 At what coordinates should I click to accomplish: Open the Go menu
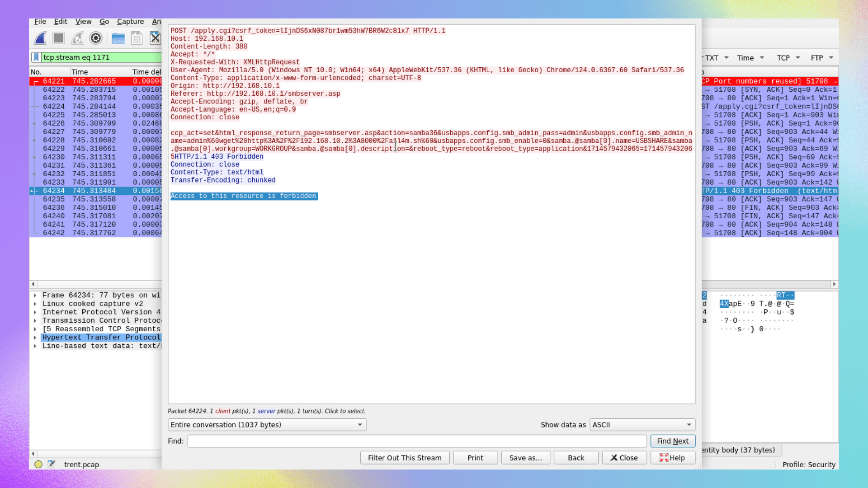[x=104, y=21]
